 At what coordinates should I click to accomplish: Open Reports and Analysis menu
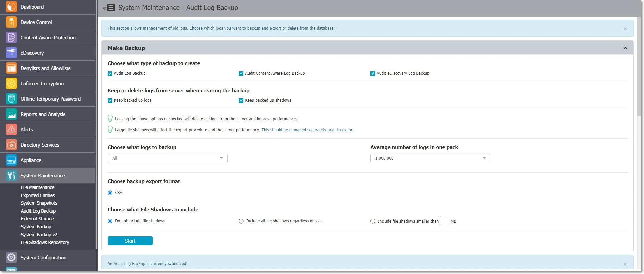point(43,114)
